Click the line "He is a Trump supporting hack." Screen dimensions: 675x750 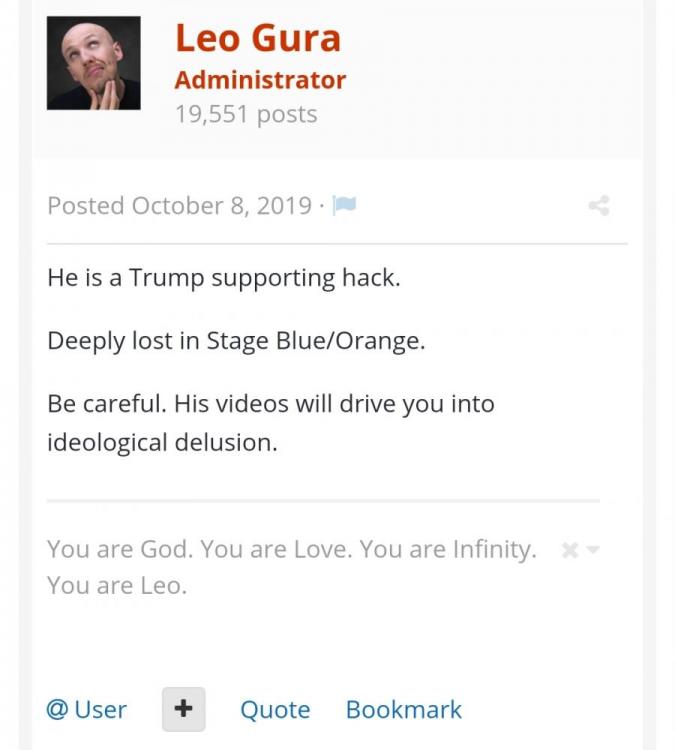point(223,277)
